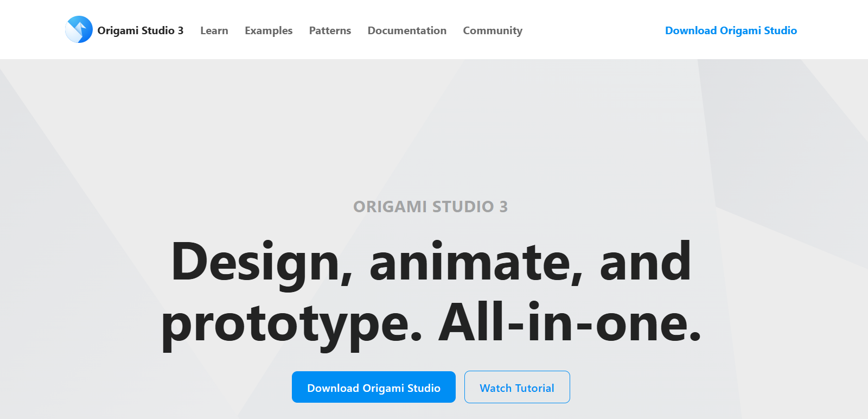Click the ORIGAMI STUDIO 3 subtitle text
The width and height of the screenshot is (868, 419).
click(x=431, y=206)
